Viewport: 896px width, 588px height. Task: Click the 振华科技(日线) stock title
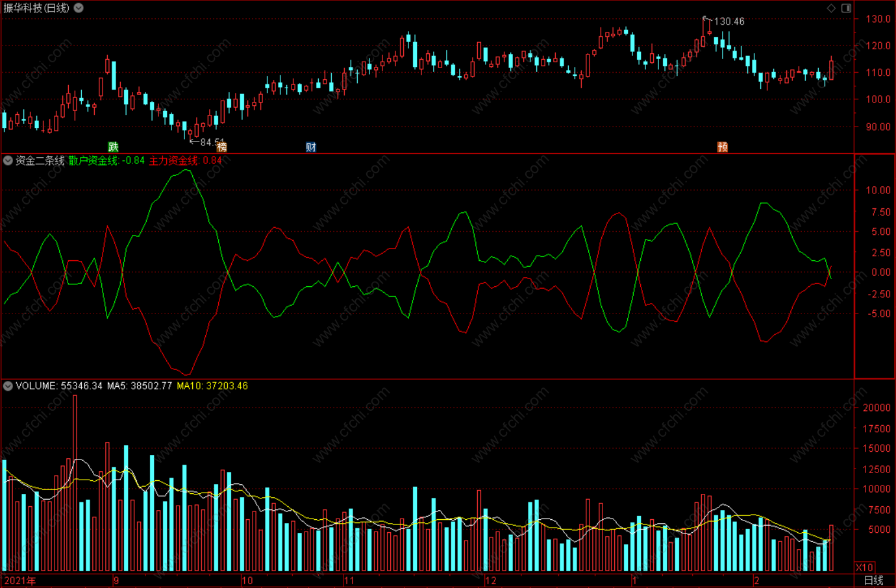click(x=36, y=8)
